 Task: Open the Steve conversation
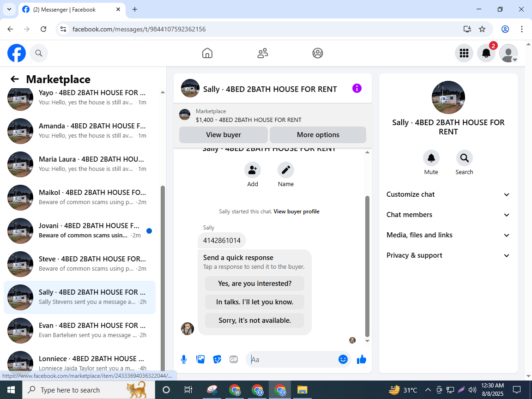click(80, 264)
